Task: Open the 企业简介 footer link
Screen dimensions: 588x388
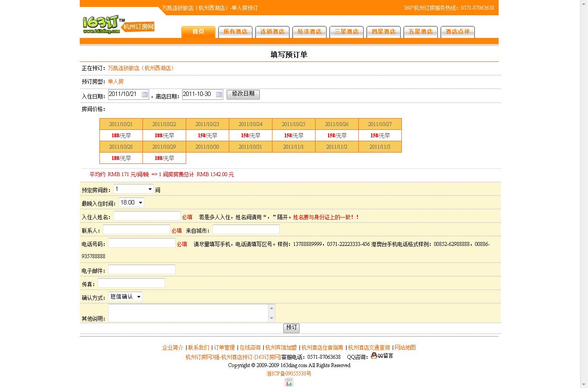Action: coord(173,348)
